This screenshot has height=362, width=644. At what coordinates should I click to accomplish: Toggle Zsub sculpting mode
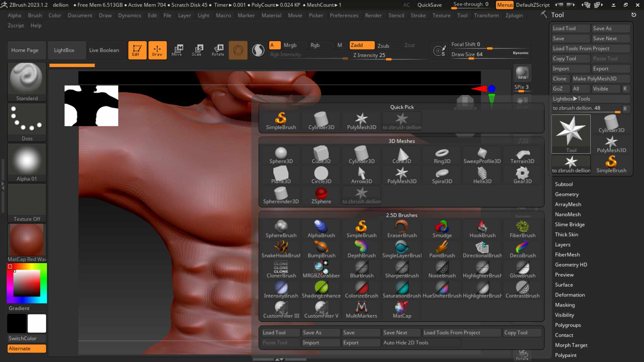[383, 46]
